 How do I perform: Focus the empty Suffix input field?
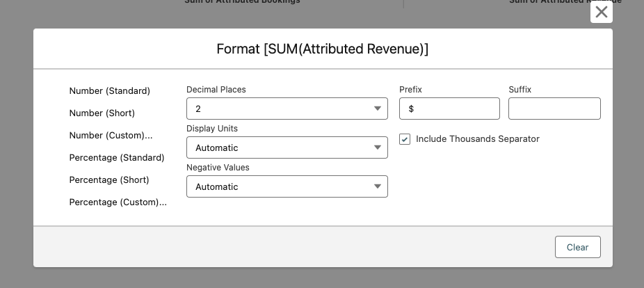point(554,109)
